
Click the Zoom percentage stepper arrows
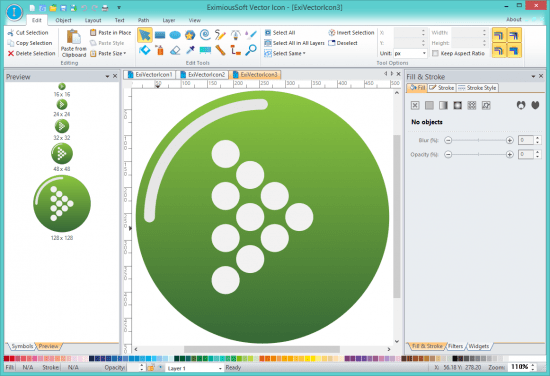coord(533,367)
